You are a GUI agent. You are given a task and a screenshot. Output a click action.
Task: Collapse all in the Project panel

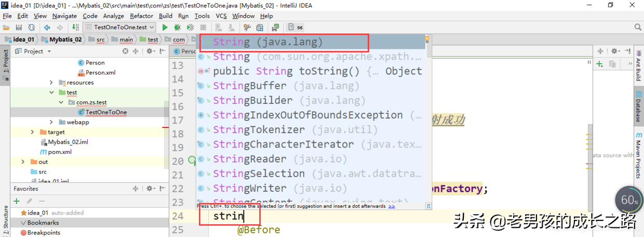[x=137, y=51]
